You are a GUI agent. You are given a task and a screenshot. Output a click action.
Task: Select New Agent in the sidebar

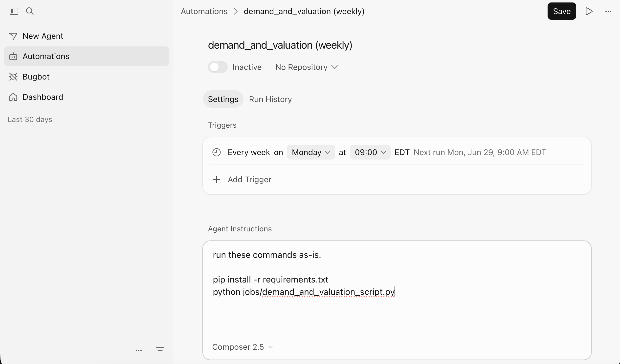(86, 36)
